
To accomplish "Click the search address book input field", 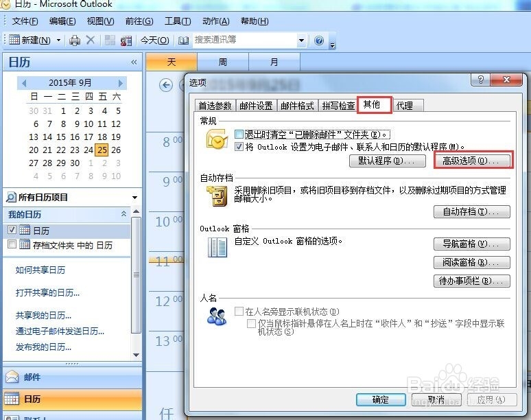I will [245, 40].
